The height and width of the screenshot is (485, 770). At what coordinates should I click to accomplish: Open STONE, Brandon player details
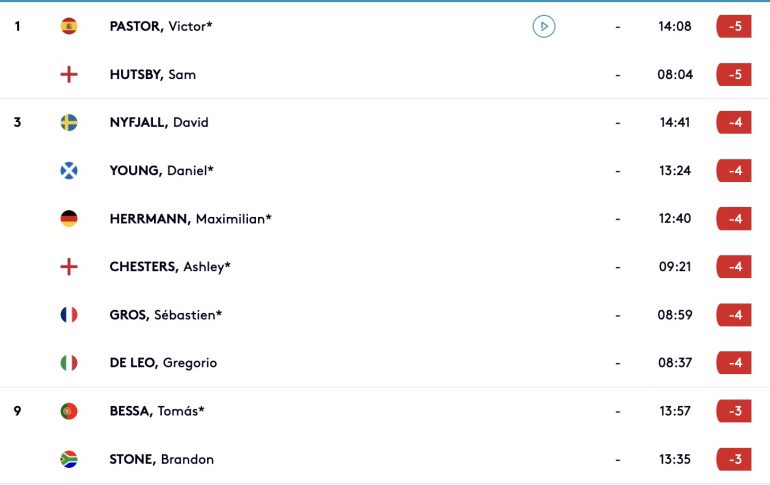pyautogui.click(x=162, y=459)
